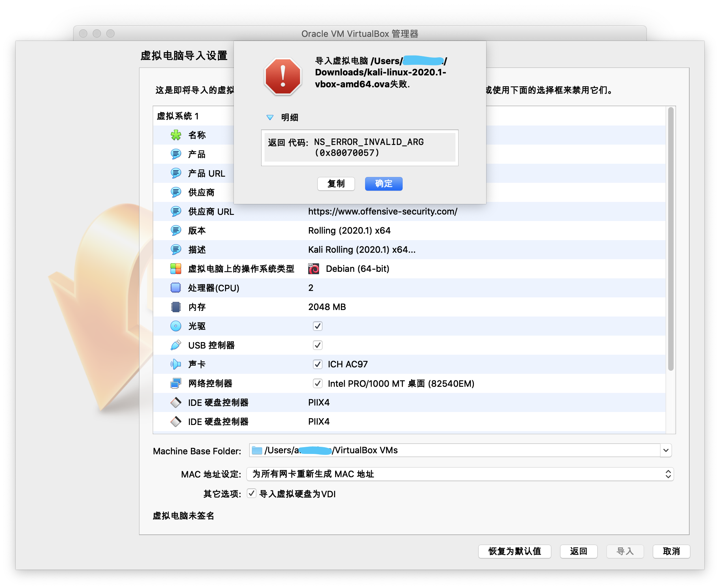
Task: Click the colorful OS type icon
Action: click(176, 269)
